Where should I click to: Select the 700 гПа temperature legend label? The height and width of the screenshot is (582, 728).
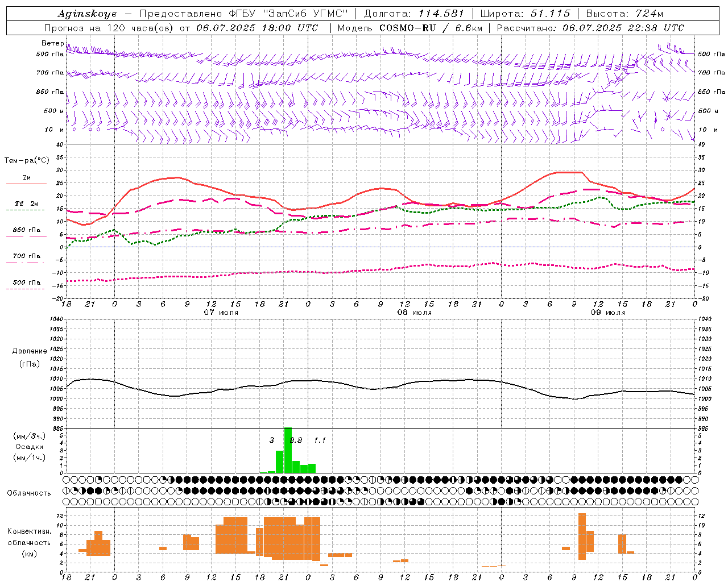point(27,256)
